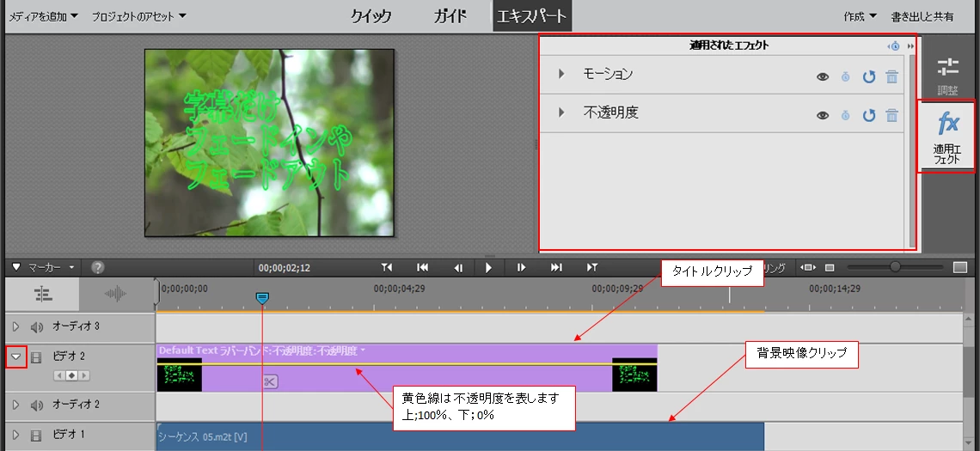Expand the ビデオ 1 track
Viewport: 980px width, 451px height.
(x=16, y=434)
